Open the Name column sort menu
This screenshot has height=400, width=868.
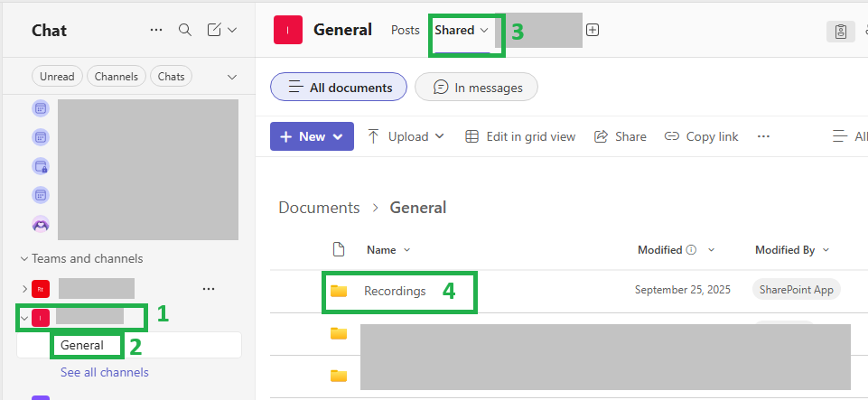point(388,250)
